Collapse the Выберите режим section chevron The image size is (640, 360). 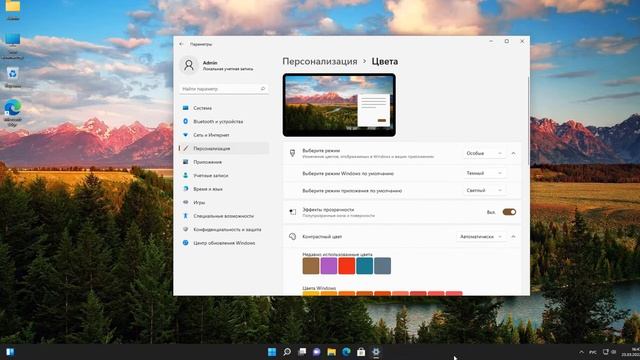(x=513, y=153)
